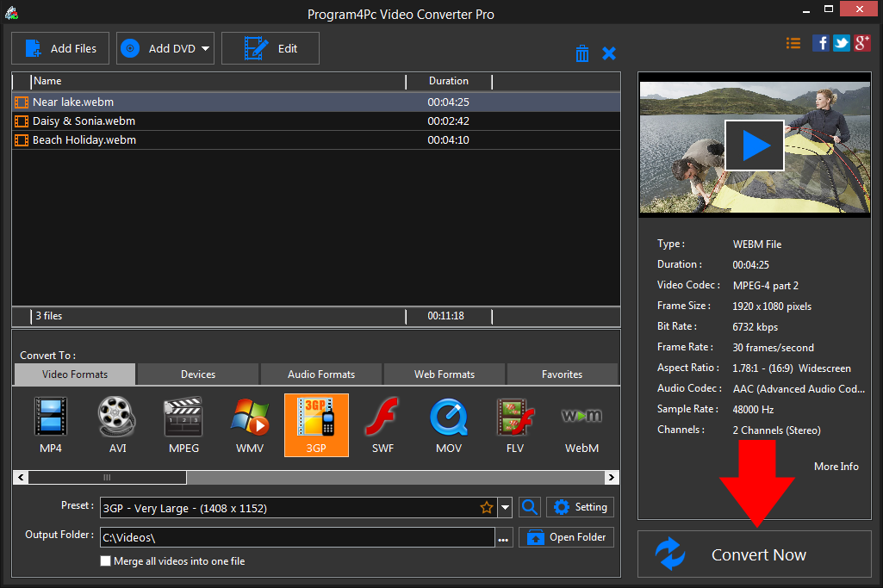Screen dimensions: 883x588
Task: Open the Audio Formats tab
Action: coord(320,374)
